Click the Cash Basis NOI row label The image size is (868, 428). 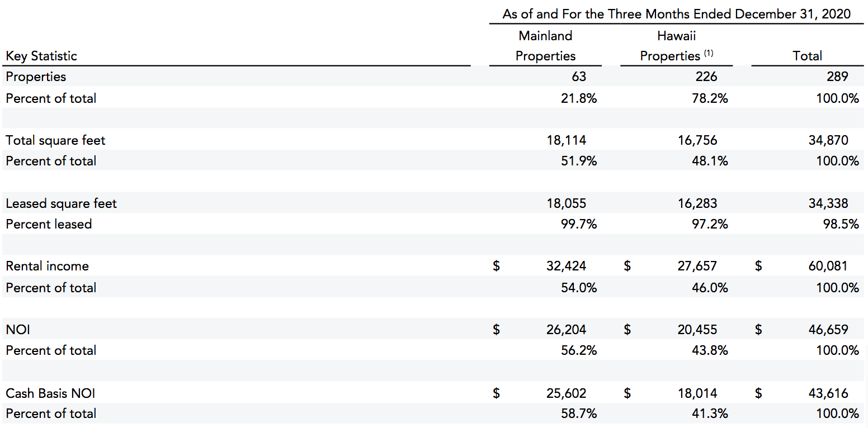50,393
